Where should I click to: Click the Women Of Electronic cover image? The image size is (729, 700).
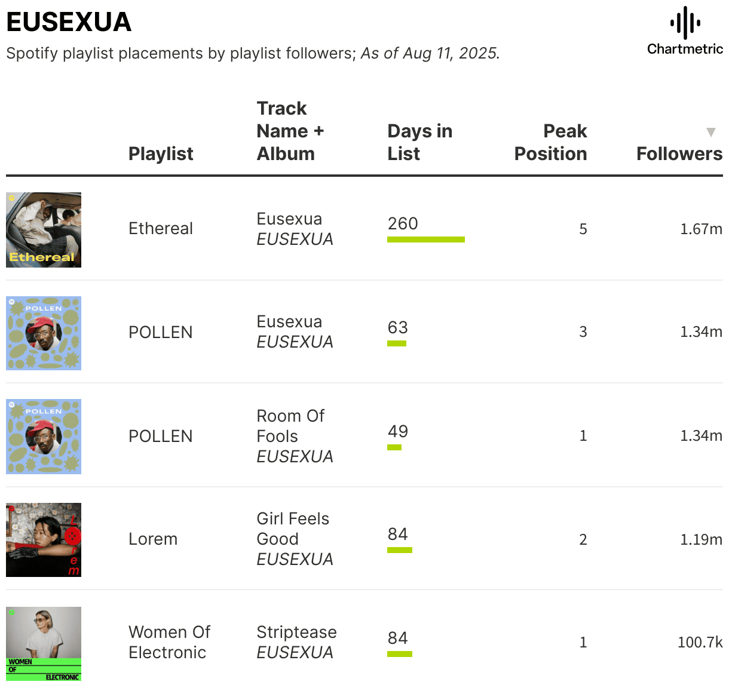pyautogui.click(x=44, y=644)
